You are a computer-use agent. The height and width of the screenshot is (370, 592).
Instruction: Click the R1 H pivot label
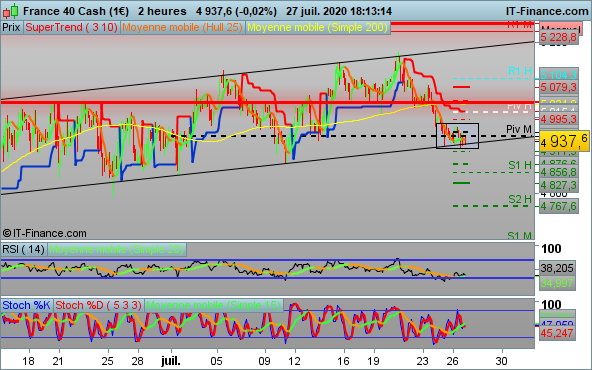[x=520, y=71]
